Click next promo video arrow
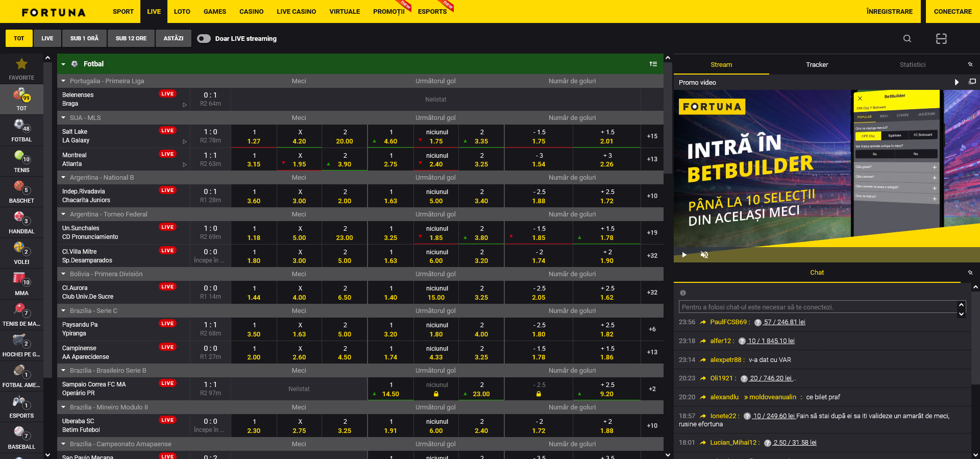The width and height of the screenshot is (980, 459). click(x=957, y=82)
